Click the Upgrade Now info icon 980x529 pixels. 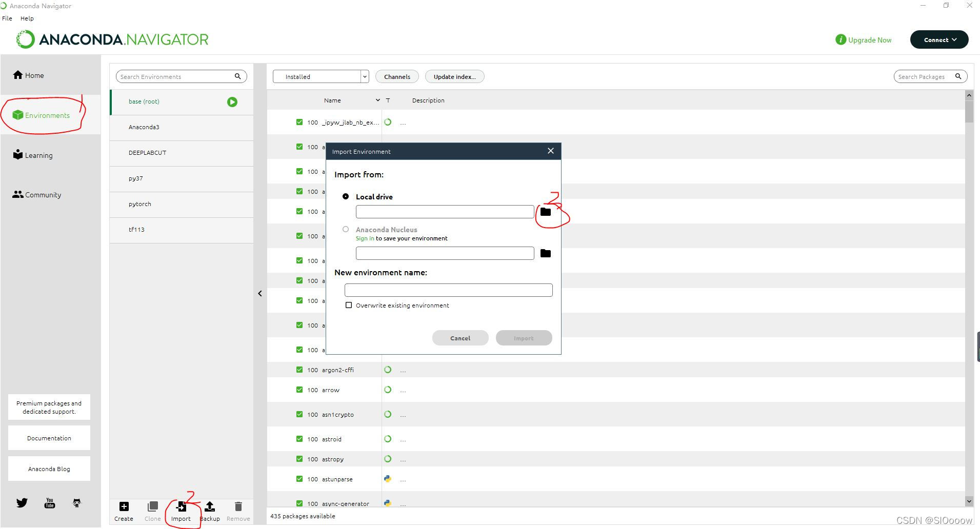[841, 39]
